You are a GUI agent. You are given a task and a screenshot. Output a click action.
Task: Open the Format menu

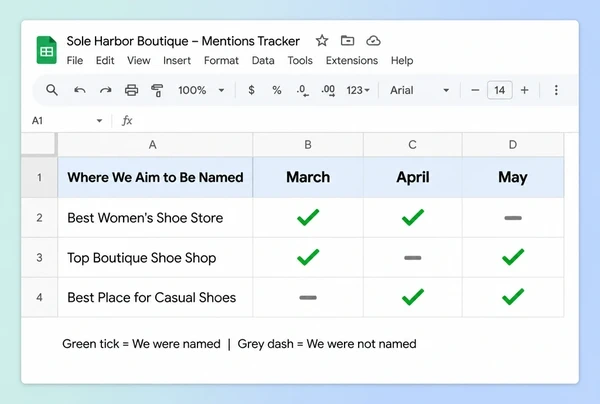coord(221,60)
